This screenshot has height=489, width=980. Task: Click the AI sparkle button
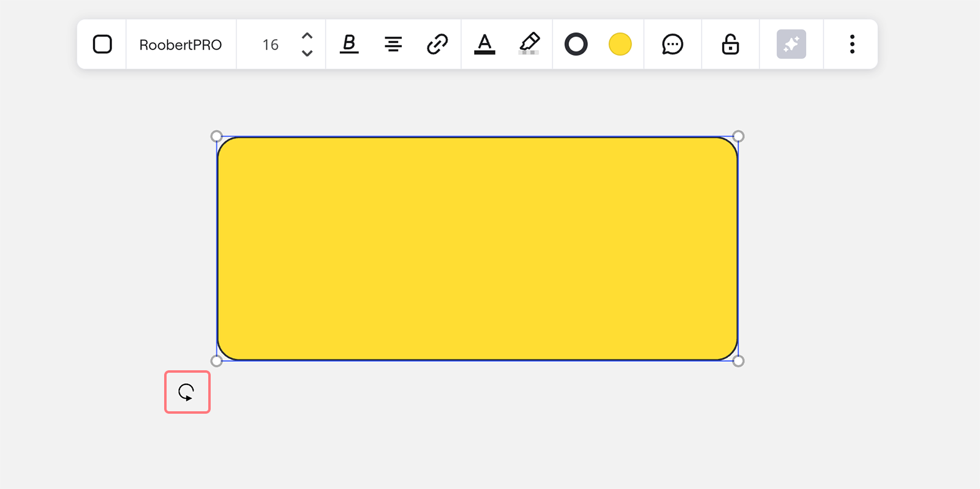pyautogui.click(x=791, y=44)
